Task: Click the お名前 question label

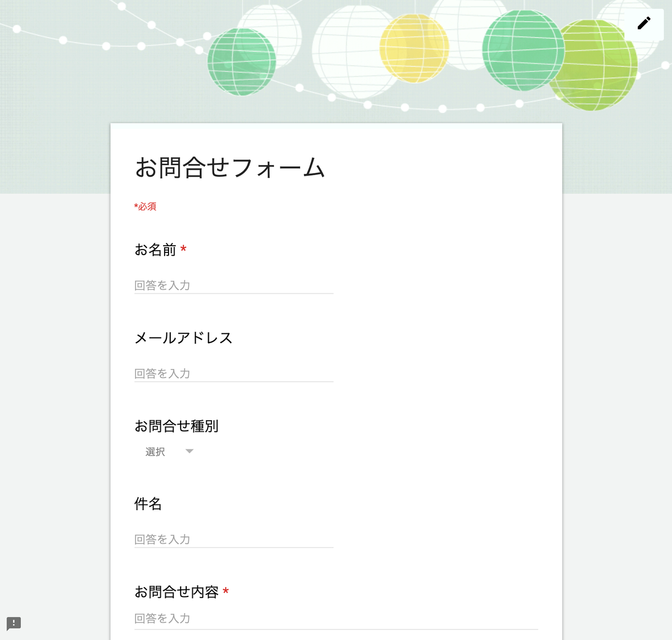Action: [155, 250]
